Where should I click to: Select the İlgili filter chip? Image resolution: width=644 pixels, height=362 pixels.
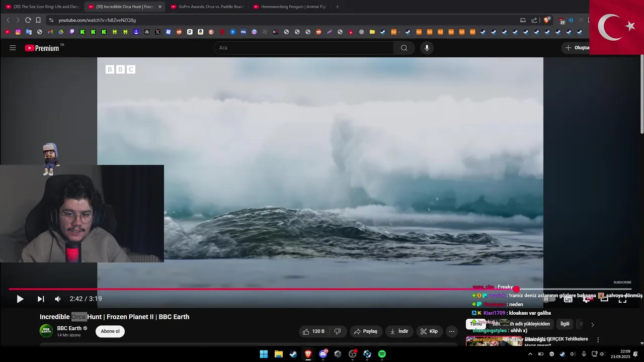click(565, 324)
